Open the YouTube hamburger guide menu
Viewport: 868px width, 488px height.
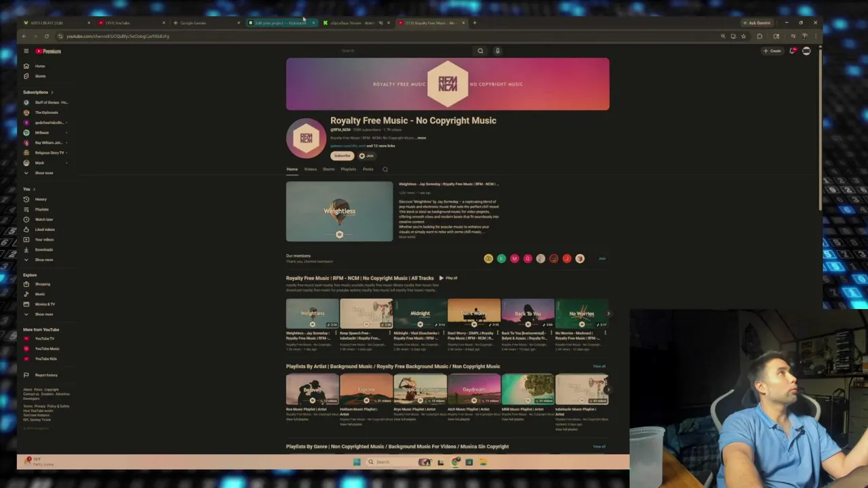click(x=26, y=51)
